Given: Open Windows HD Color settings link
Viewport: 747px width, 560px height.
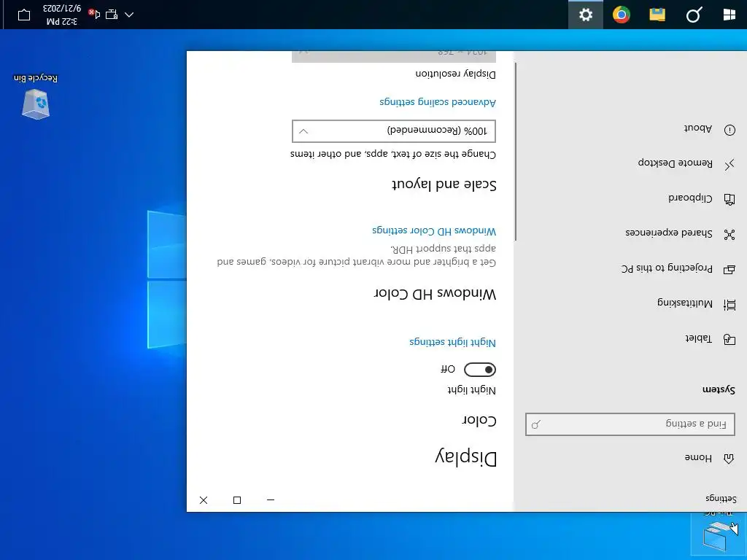Looking at the screenshot, I should (434, 231).
